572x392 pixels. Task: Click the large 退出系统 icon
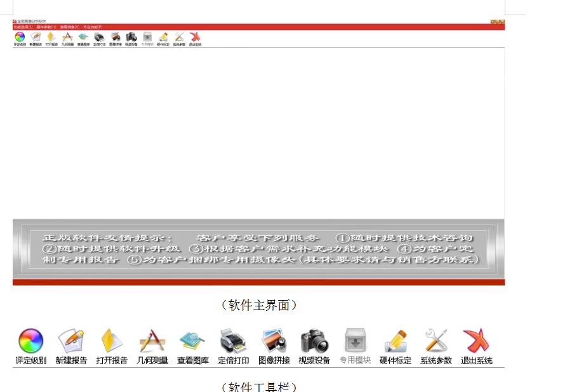[x=476, y=341]
